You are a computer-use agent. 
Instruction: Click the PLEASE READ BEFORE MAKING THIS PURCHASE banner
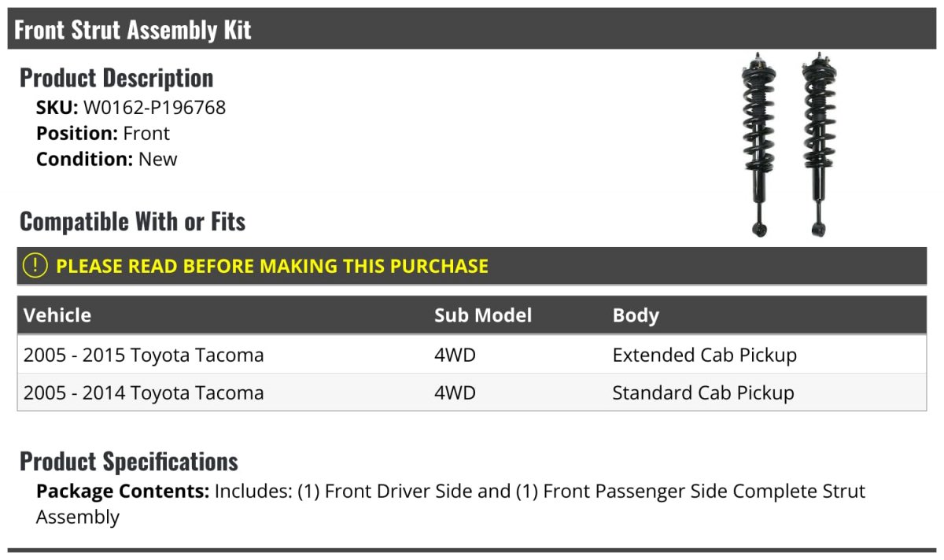coord(272,266)
